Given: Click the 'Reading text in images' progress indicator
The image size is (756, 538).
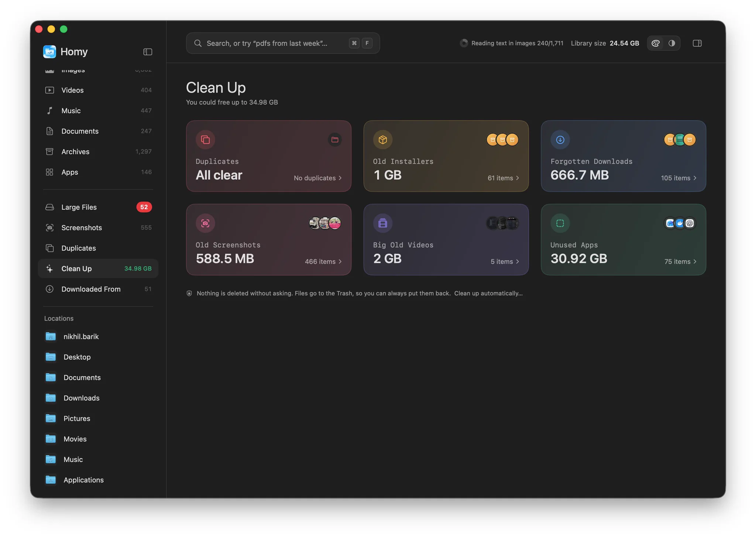Looking at the screenshot, I should click(512, 43).
